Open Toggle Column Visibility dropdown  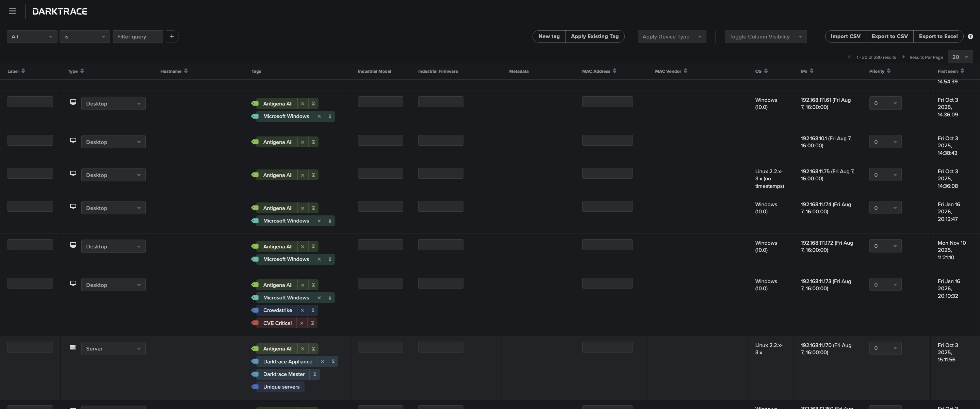tap(765, 36)
